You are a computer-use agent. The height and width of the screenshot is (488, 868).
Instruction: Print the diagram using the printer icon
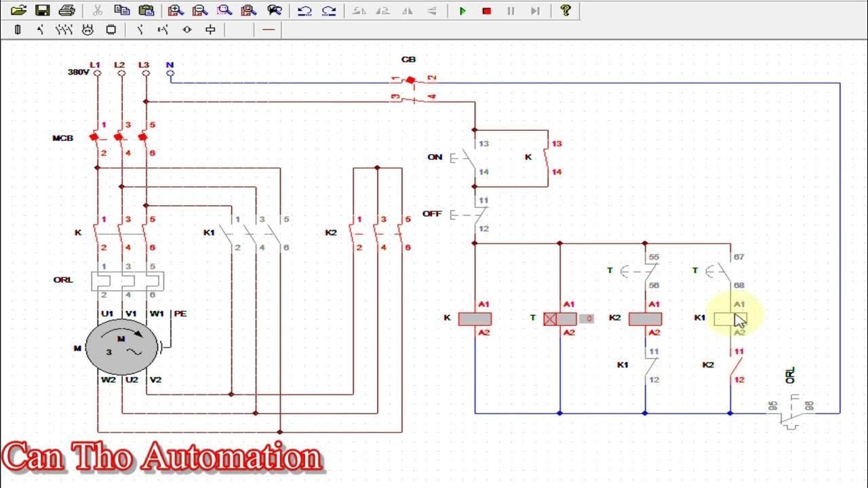tap(66, 10)
